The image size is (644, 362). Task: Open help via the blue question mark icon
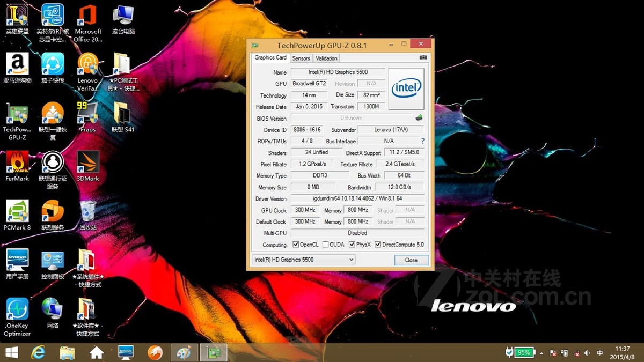tap(423, 141)
